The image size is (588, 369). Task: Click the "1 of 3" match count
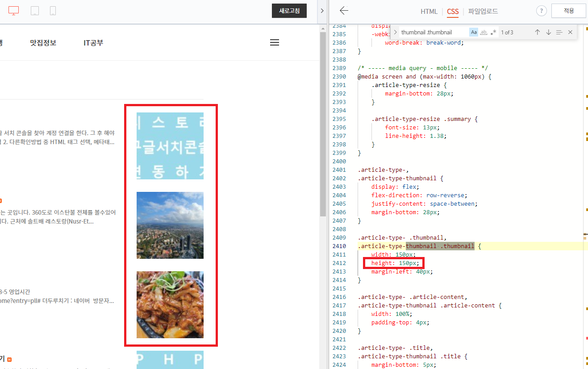(x=507, y=32)
